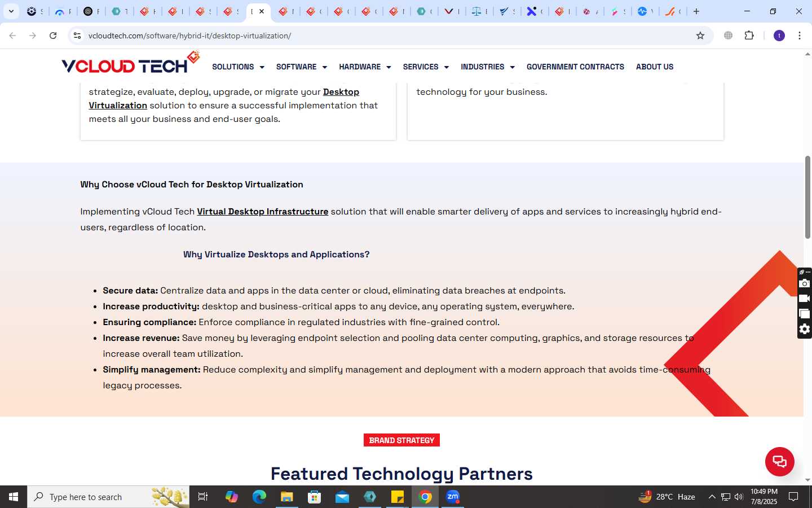812x508 pixels.
Task: Expand the SOFTWARE menu
Action: click(x=302, y=67)
